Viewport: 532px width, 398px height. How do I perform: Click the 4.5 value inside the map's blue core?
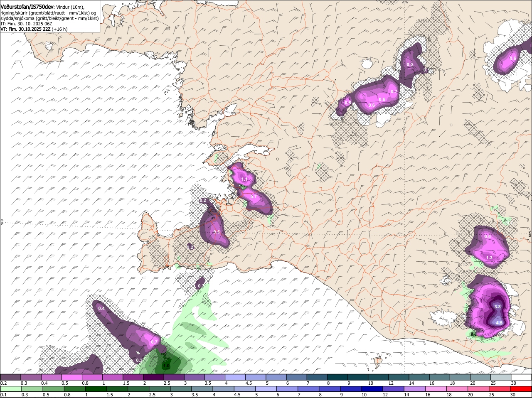point(499,323)
